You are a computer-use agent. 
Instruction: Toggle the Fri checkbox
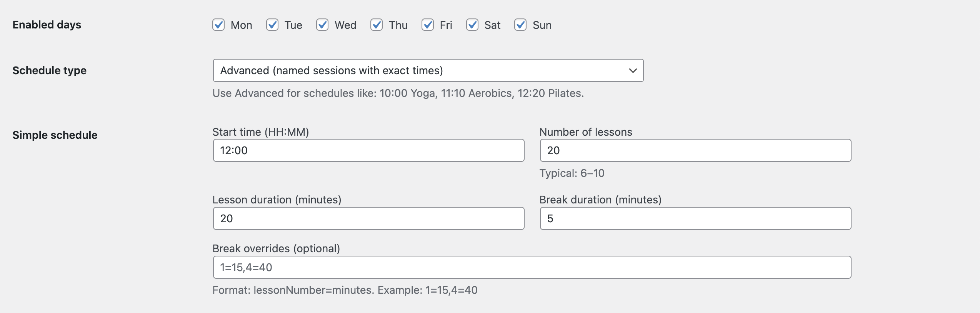click(428, 25)
